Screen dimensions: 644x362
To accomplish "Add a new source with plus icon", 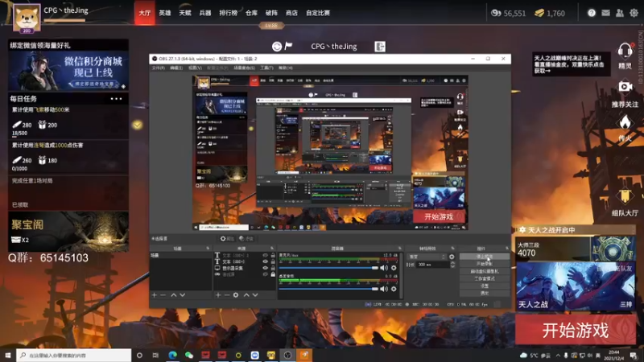I will tap(218, 295).
